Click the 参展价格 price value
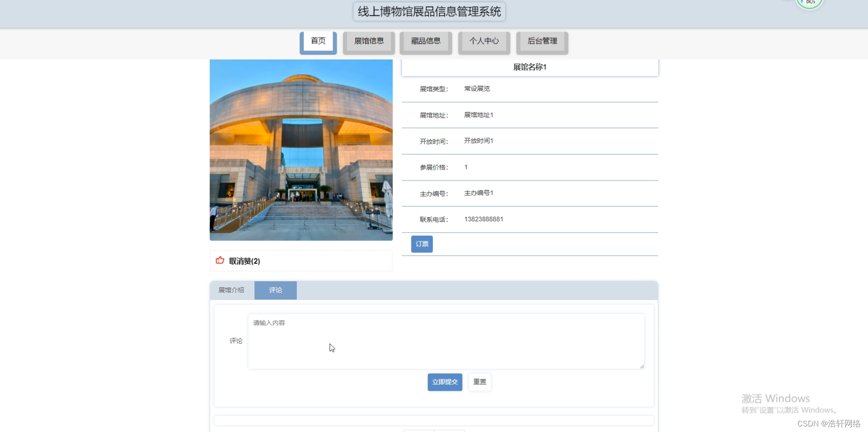The width and height of the screenshot is (868, 432). pyautogui.click(x=465, y=167)
